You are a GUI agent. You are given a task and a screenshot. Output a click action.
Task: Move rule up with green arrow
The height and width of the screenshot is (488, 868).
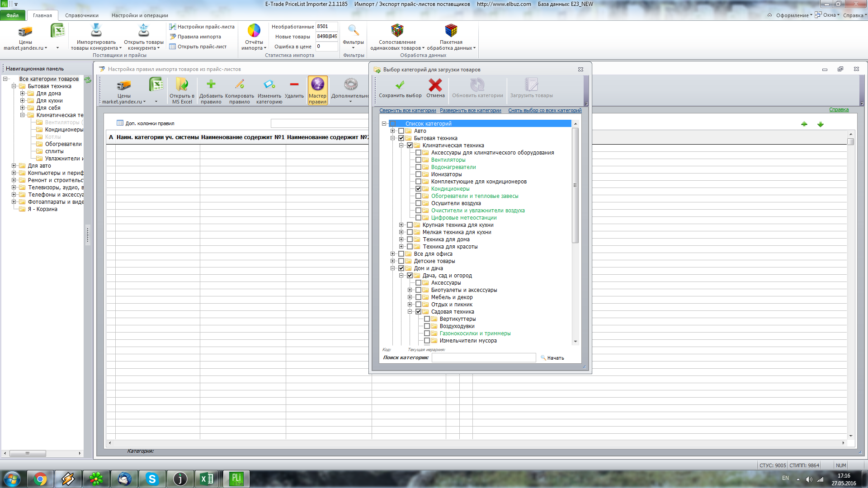(804, 124)
